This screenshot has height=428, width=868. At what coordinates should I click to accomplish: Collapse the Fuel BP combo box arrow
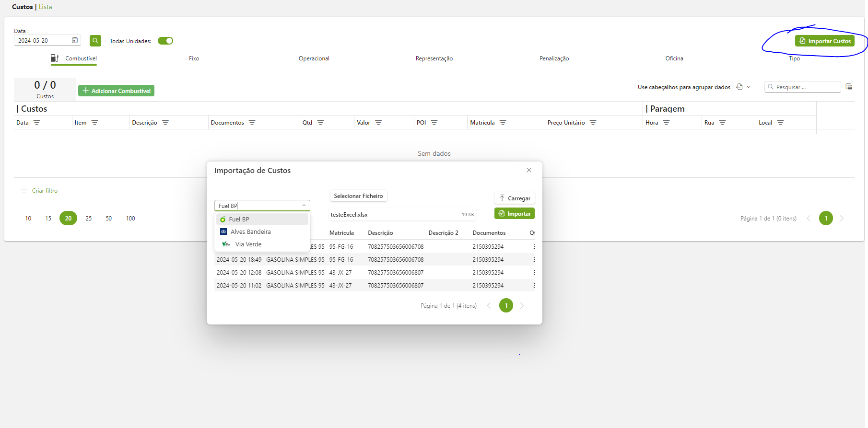pyautogui.click(x=304, y=206)
